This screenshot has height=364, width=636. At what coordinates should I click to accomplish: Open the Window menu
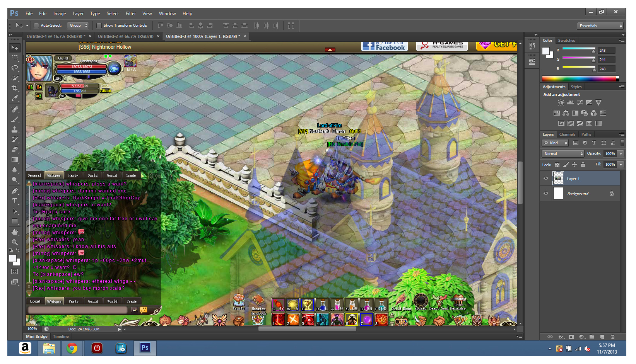coord(167,14)
